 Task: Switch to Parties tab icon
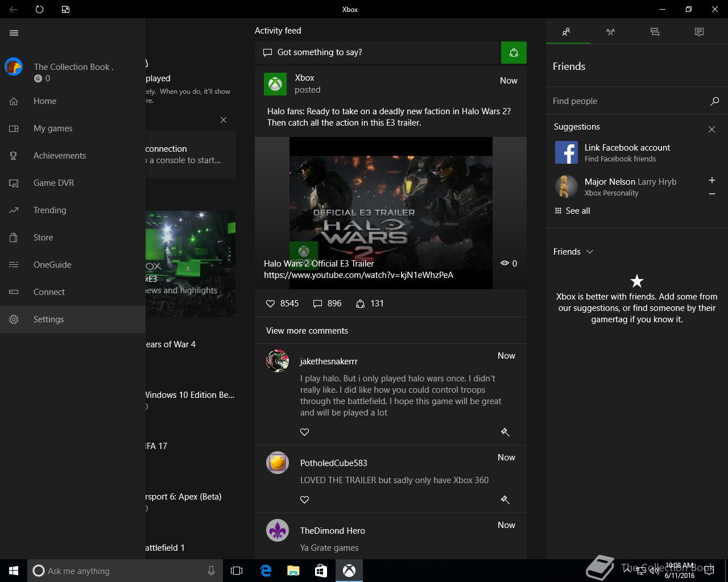point(610,32)
